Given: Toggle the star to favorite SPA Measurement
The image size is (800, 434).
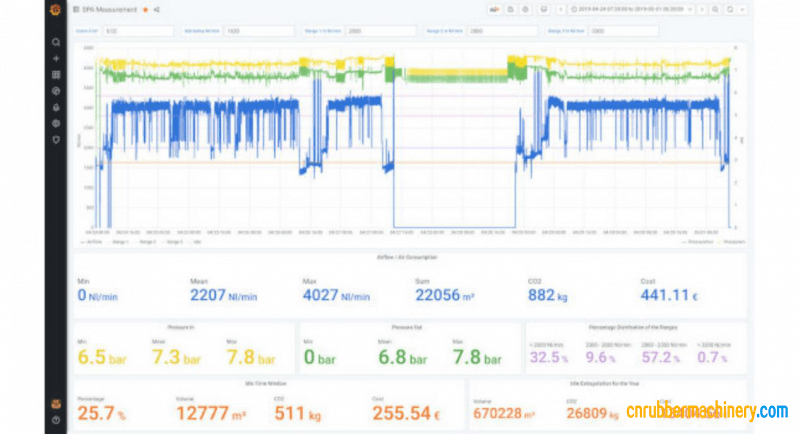Looking at the screenshot, I should click(145, 10).
